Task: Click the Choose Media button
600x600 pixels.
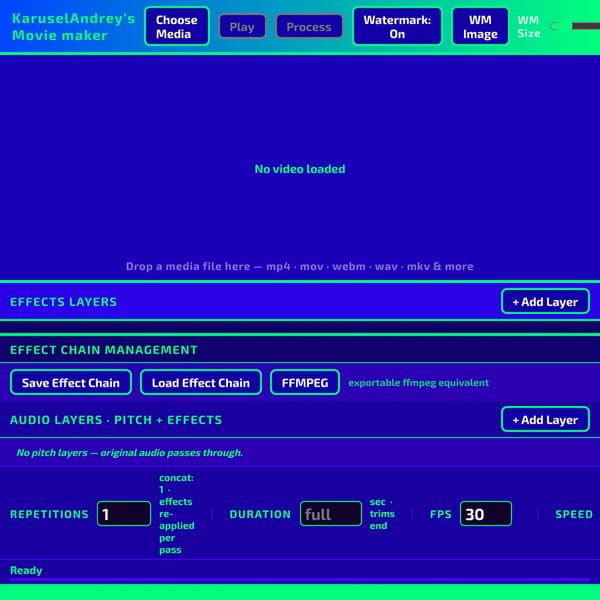Action: pos(177,26)
